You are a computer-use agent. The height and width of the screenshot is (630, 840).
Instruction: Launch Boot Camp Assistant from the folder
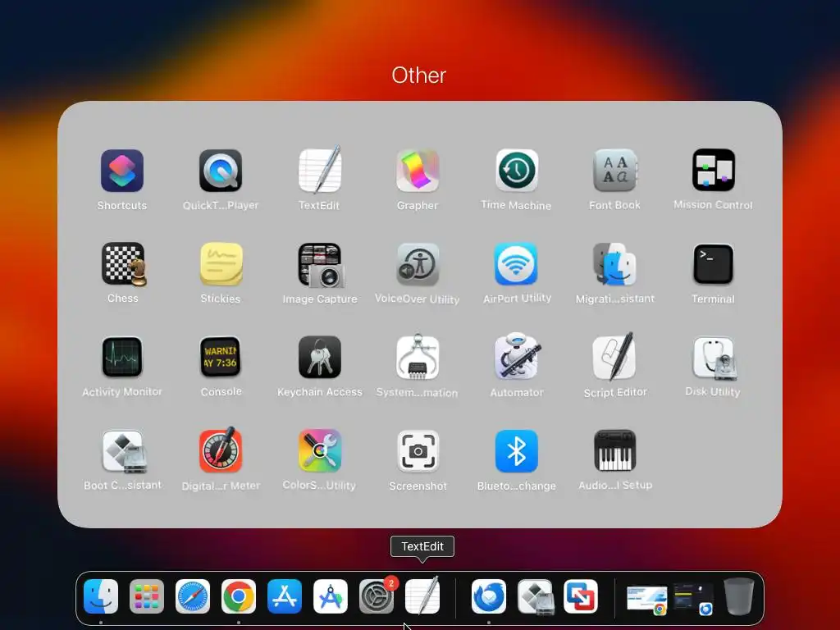(x=123, y=452)
